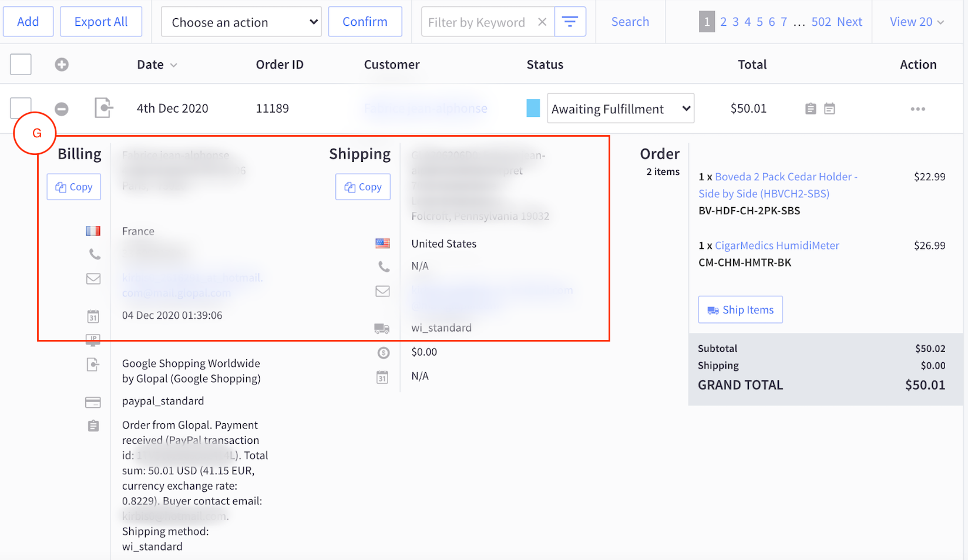This screenshot has height=560, width=968.
Task: Click current page 1 indicator
Action: point(707,22)
